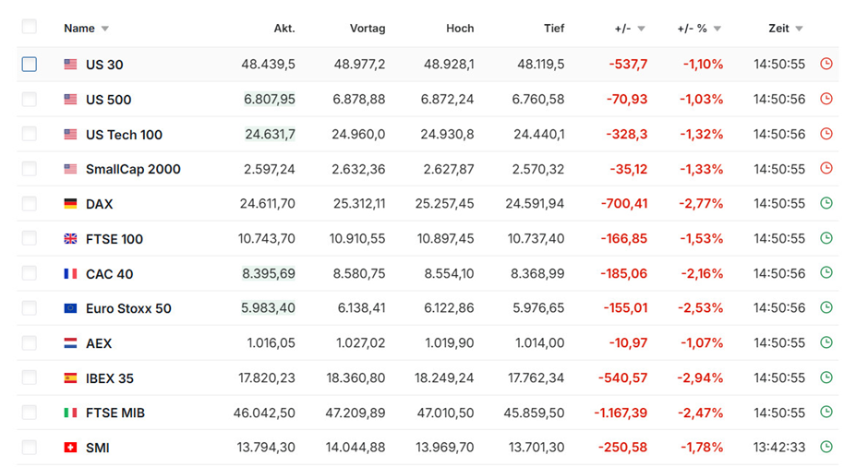Viewport: 868px width, 467px height.
Task: Click the green clock icon for SMI
Action: [x=826, y=447]
